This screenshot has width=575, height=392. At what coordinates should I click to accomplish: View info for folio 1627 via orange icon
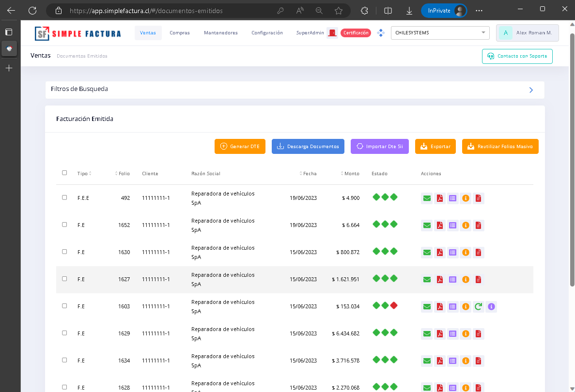point(466,279)
